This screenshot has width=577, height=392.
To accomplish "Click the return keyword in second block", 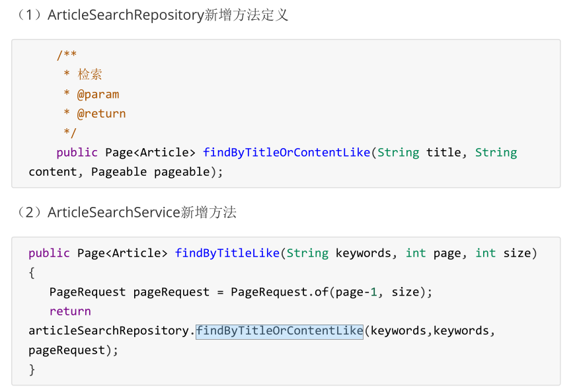I will click(70, 311).
